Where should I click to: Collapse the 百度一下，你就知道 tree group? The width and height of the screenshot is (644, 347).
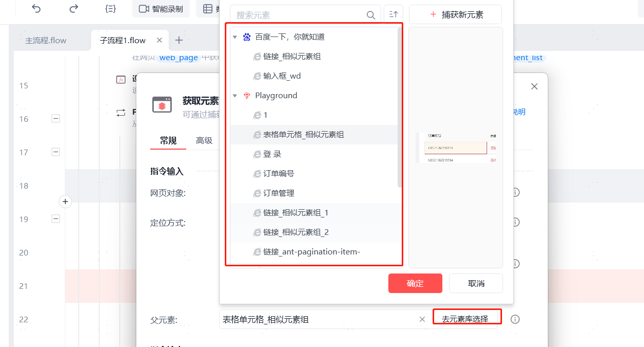(x=235, y=37)
